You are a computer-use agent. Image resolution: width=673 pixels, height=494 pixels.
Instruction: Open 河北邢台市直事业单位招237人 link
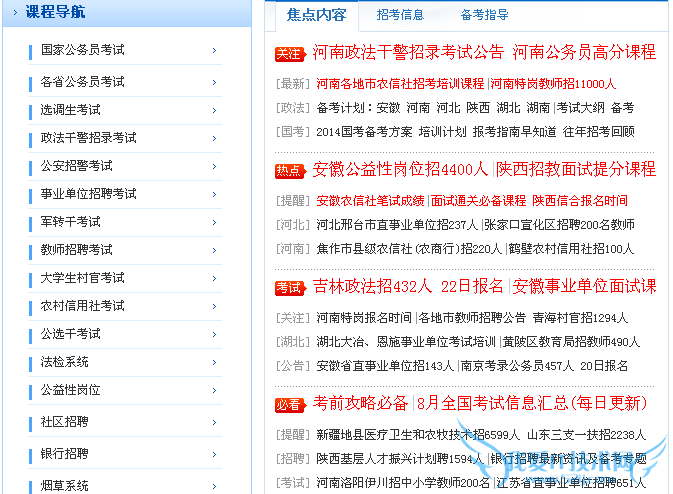[x=397, y=225]
